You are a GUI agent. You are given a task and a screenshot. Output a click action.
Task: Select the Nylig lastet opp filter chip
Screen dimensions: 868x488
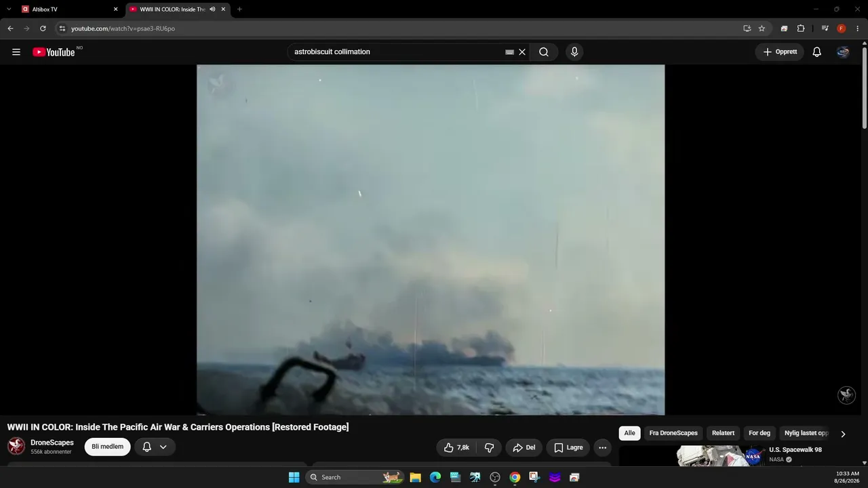coord(806,433)
